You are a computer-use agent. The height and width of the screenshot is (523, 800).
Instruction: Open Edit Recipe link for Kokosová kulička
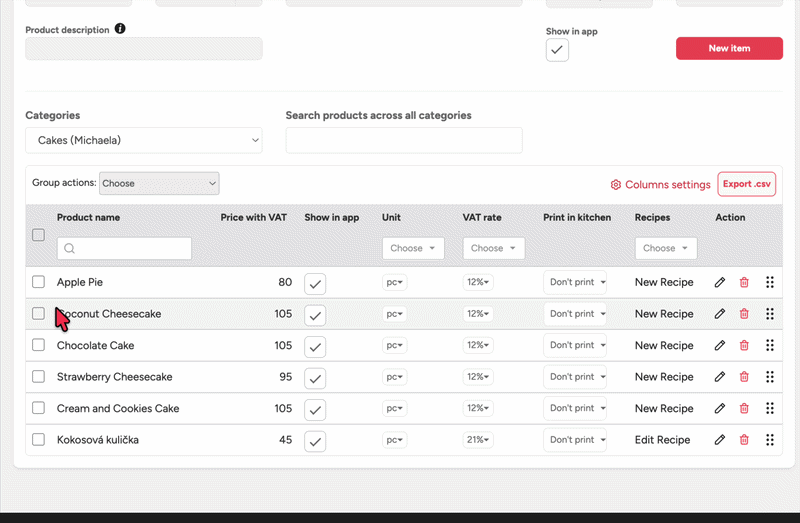662,440
